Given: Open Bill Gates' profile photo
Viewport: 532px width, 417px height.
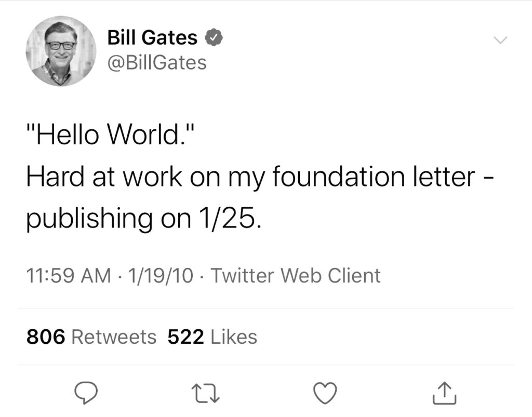Looking at the screenshot, I should click(61, 51).
